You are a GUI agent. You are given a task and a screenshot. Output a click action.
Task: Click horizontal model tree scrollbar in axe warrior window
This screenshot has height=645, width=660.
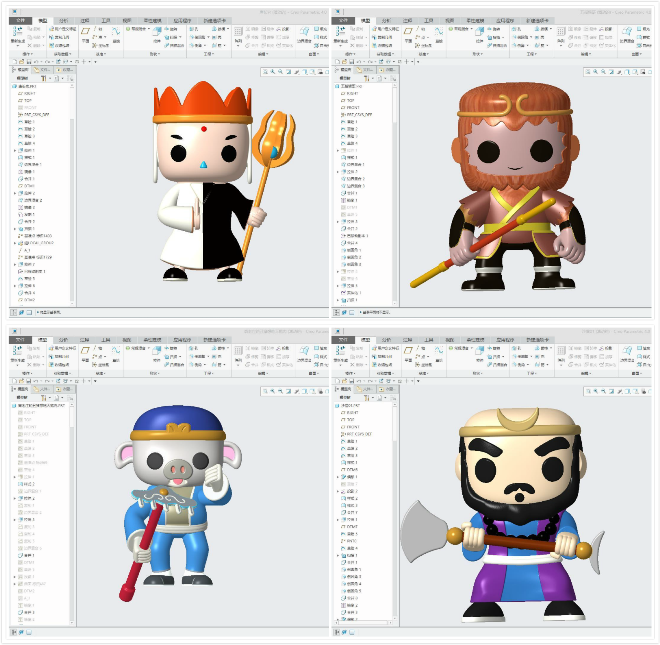(x=365, y=623)
